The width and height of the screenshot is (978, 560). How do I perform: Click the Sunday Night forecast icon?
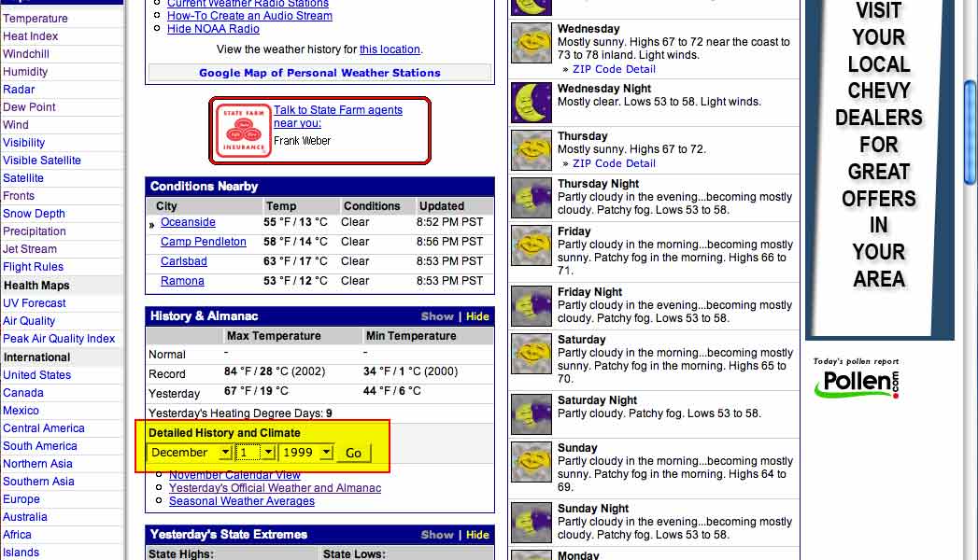pyautogui.click(x=532, y=523)
